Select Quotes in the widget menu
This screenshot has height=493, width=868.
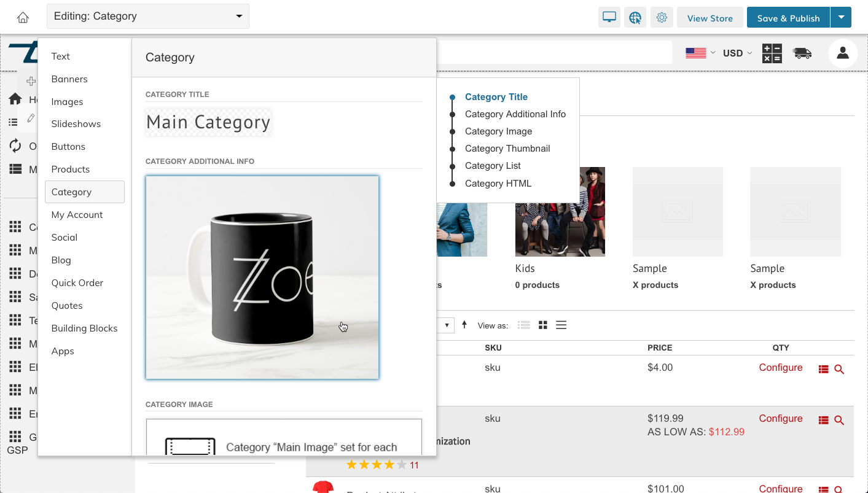point(67,305)
